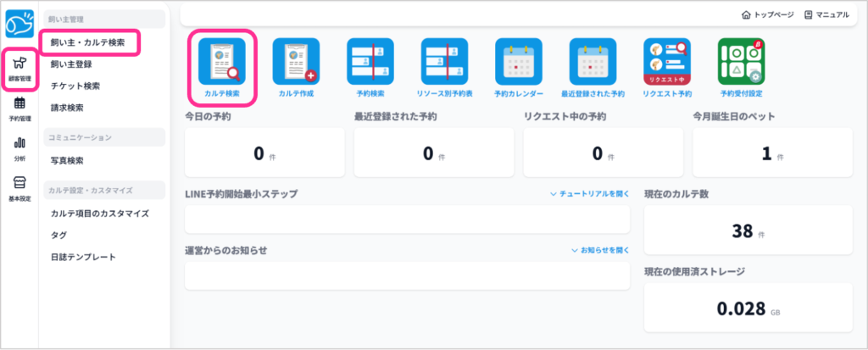
Task: Open the 予約検索 shortcut icon
Action: coord(370,62)
